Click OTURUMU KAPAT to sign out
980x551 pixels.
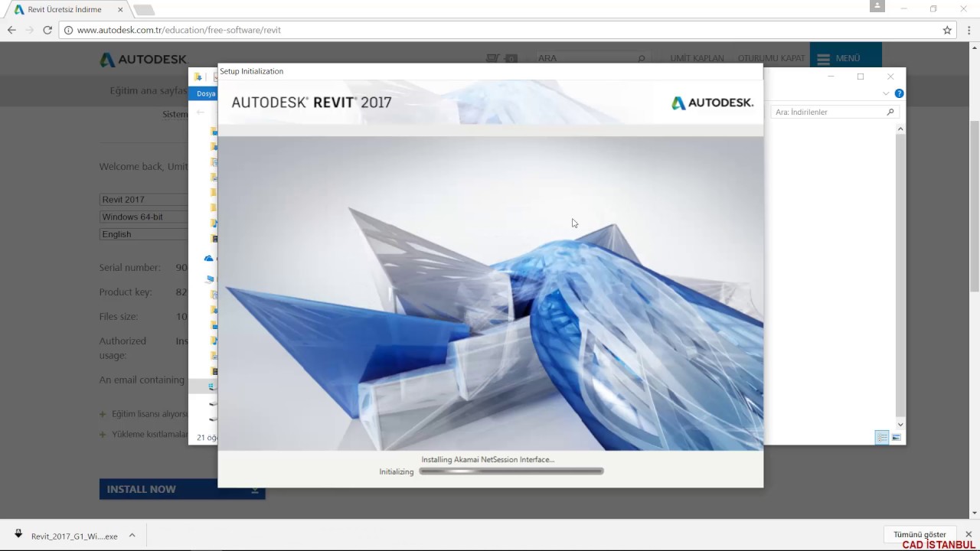(771, 58)
